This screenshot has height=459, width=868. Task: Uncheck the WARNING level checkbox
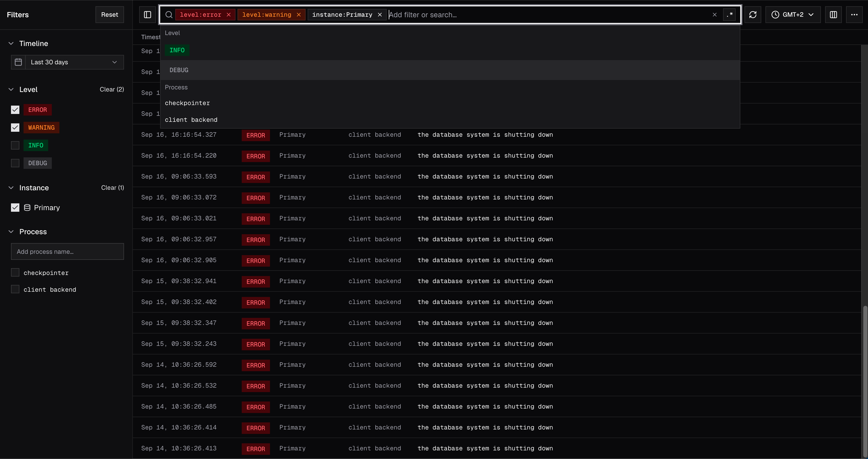15,128
